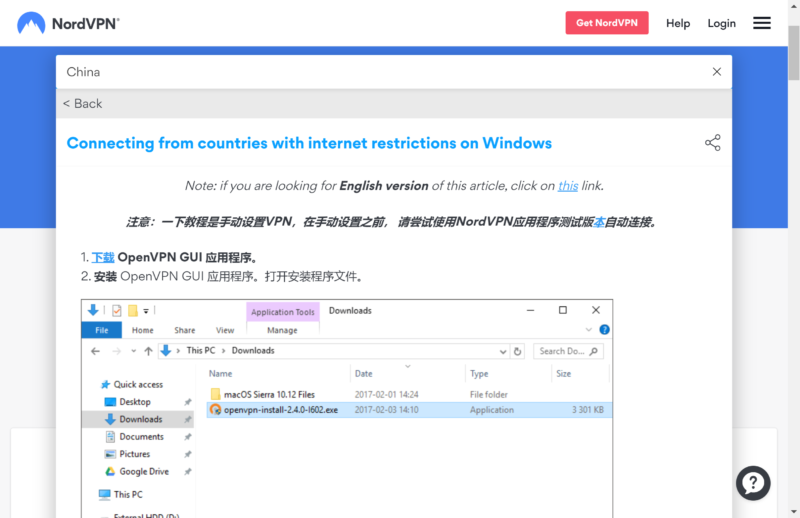Sort by the Name column header
The image size is (800, 518).
220,374
